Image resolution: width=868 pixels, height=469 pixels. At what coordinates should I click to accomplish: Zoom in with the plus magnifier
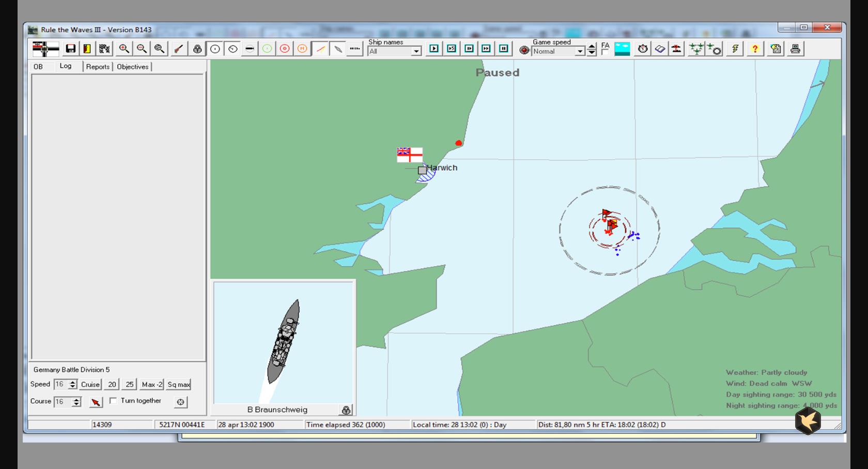coord(124,49)
